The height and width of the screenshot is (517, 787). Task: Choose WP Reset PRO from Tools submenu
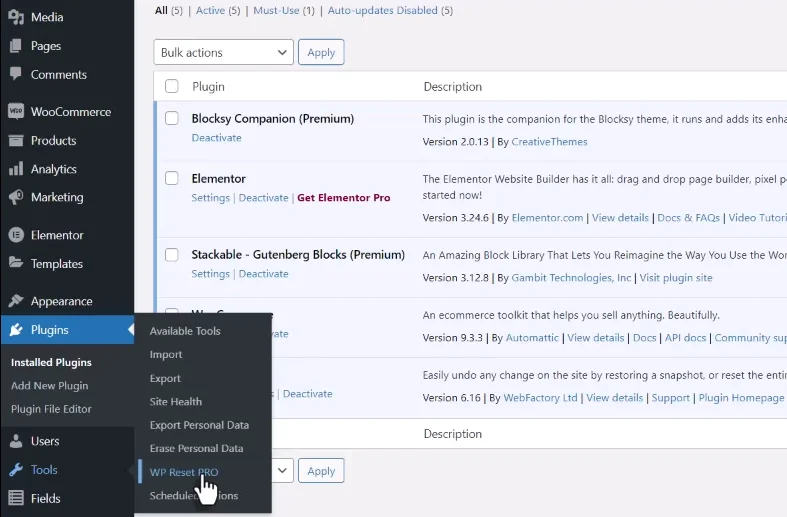click(x=184, y=472)
